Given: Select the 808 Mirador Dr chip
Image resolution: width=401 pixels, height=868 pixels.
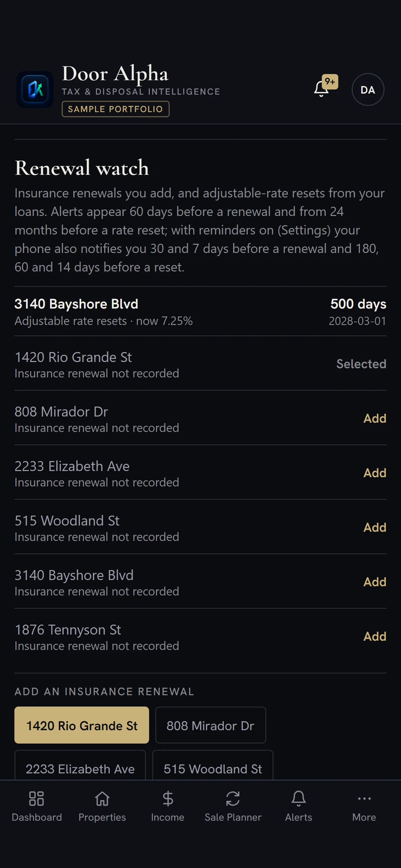Looking at the screenshot, I should [x=211, y=725].
